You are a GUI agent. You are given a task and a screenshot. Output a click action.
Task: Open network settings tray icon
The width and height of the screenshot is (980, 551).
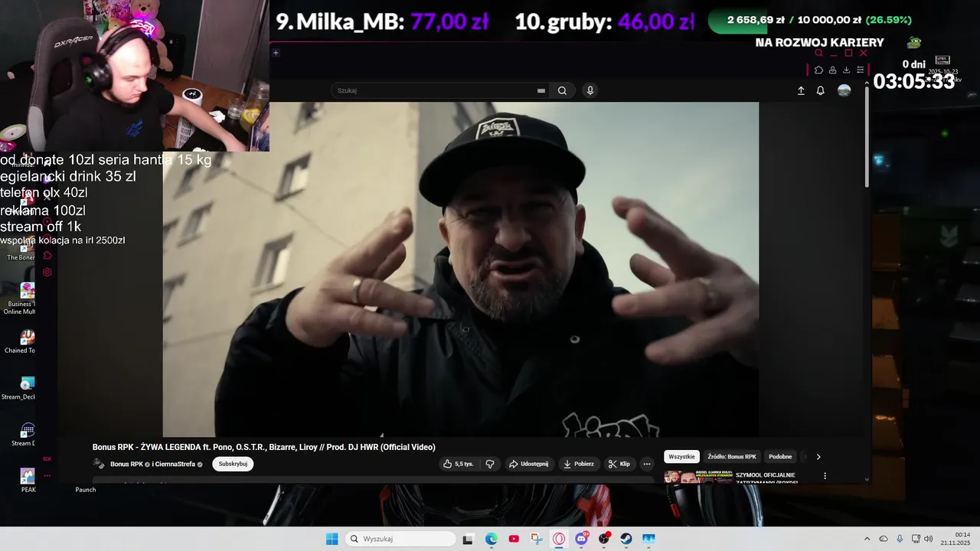click(x=916, y=539)
